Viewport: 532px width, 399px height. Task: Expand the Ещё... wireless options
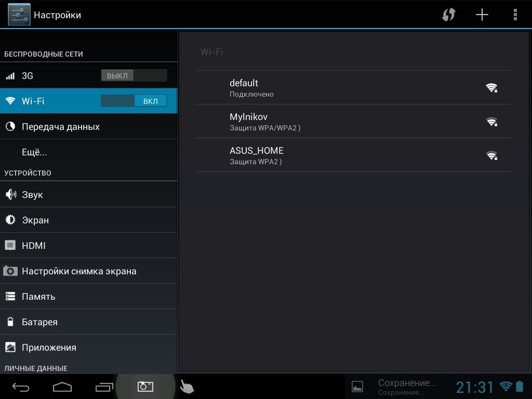[x=34, y=152]
